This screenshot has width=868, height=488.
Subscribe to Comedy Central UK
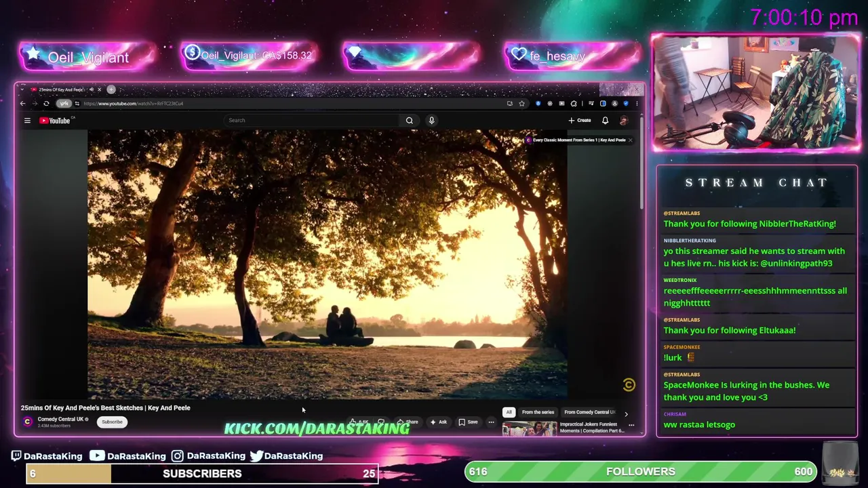point(112,422)
